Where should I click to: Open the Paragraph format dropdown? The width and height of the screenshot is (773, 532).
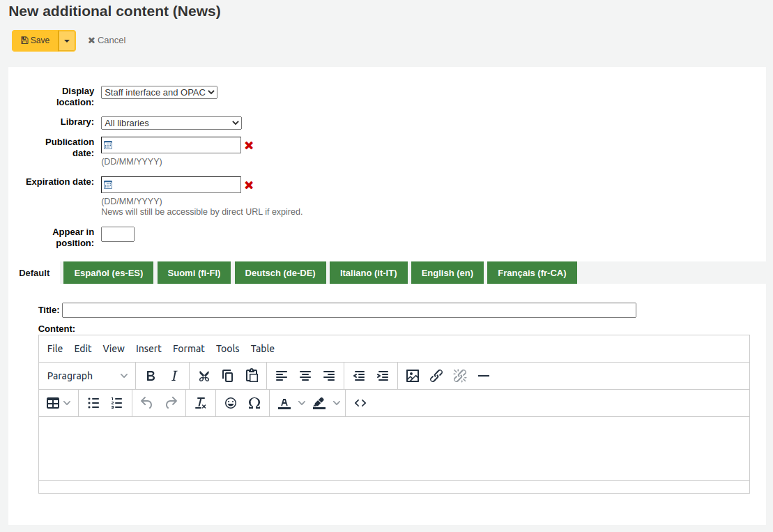(x=86, y=377)
